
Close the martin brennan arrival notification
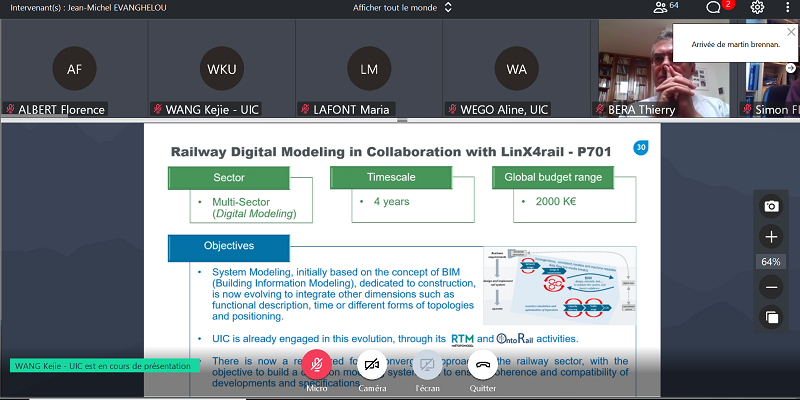pyautogui.click(x=790, y=32)
